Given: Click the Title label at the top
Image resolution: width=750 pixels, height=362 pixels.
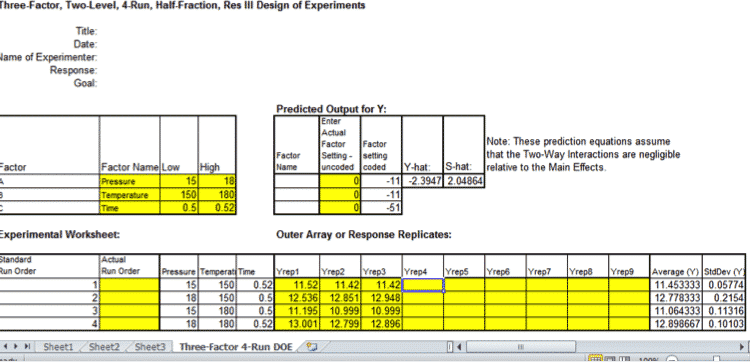Looking at the screenshot, I should click(x=87, y=32).
